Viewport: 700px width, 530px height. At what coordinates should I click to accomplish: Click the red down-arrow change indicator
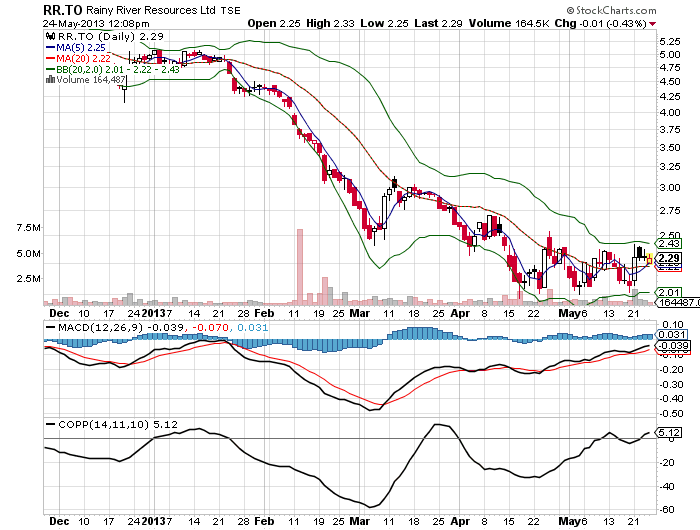pos(653,24)
